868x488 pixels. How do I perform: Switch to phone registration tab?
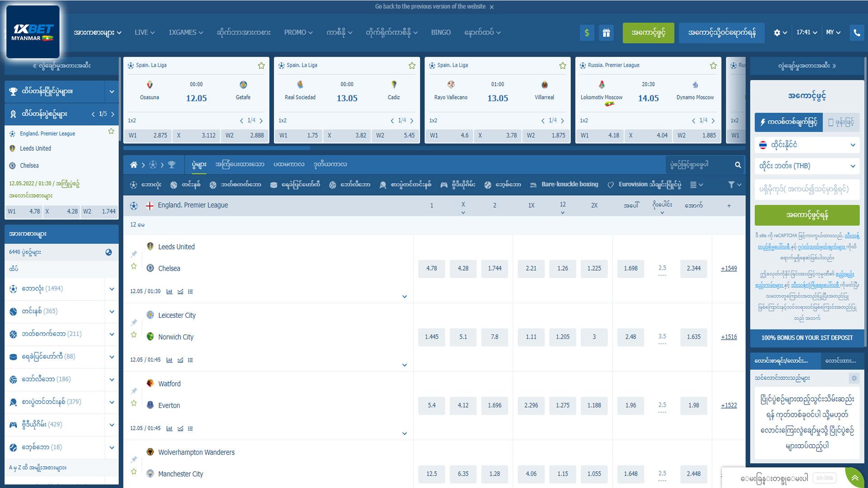click(x=841, y=122)
